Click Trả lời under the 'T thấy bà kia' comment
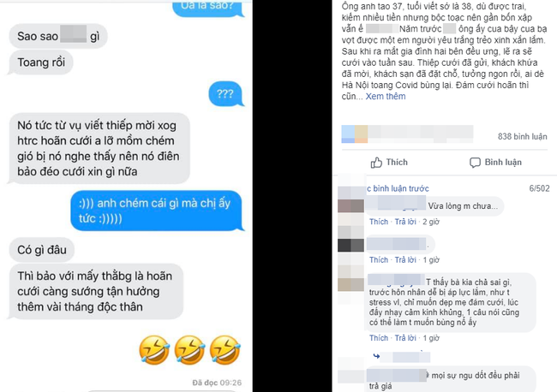Screen dimensions: 557x392 pos(405,338)
